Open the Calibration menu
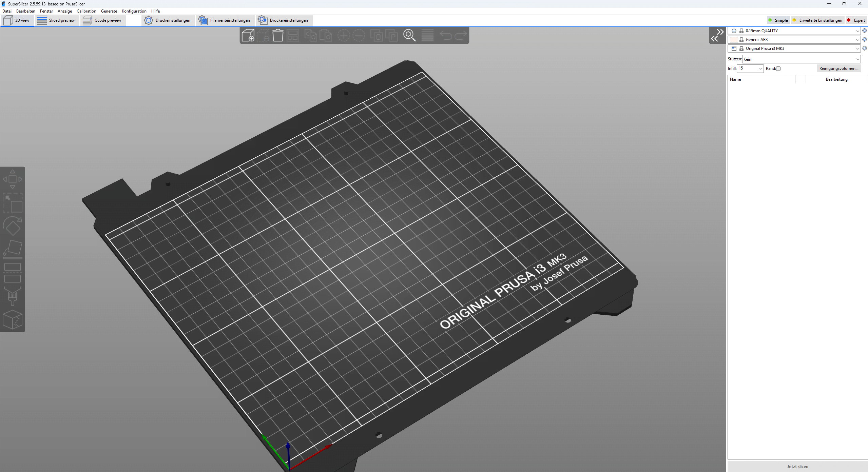This screenshot has width=868, height=472. 86,11
